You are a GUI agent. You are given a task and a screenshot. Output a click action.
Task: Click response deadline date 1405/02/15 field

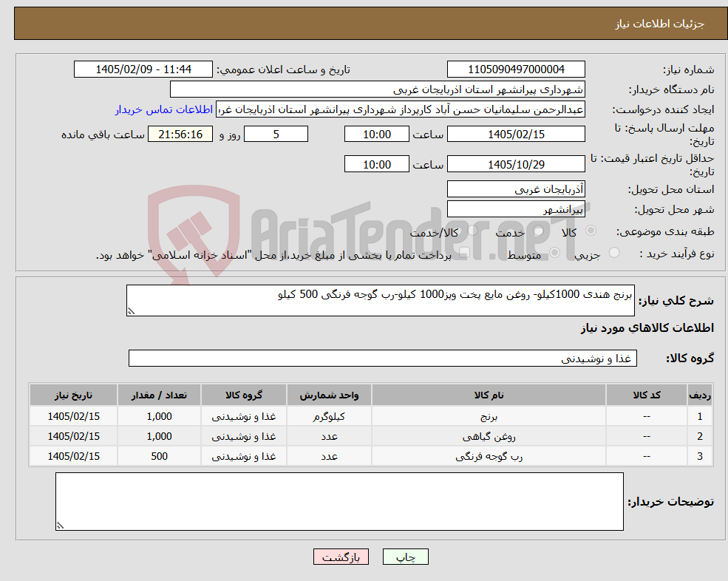coord(516,135)
